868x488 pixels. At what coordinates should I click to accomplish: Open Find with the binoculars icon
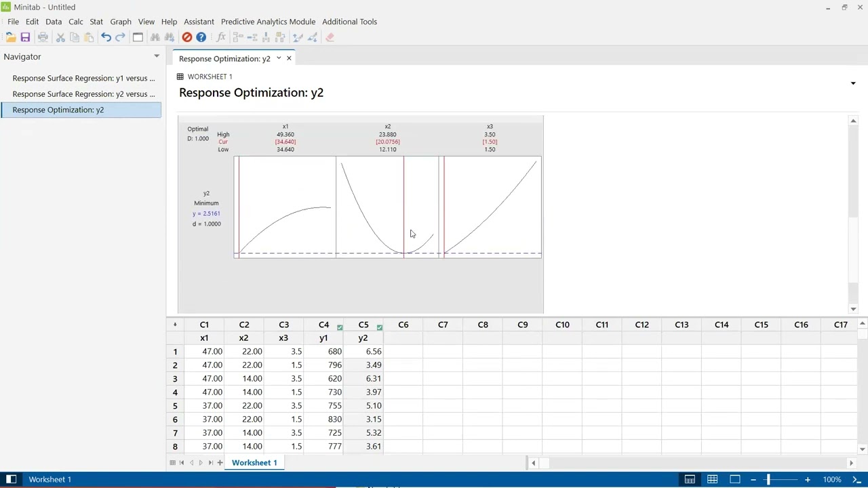click(x=155, y=37)
